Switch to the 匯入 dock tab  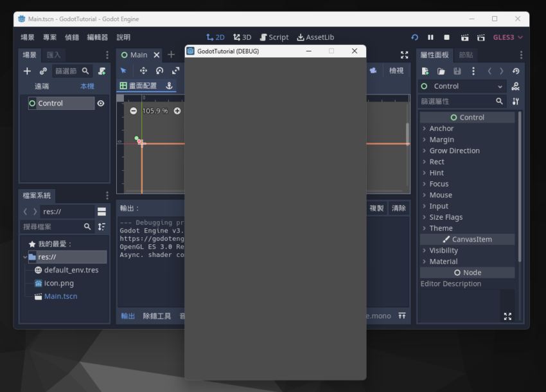coord(53,55)
